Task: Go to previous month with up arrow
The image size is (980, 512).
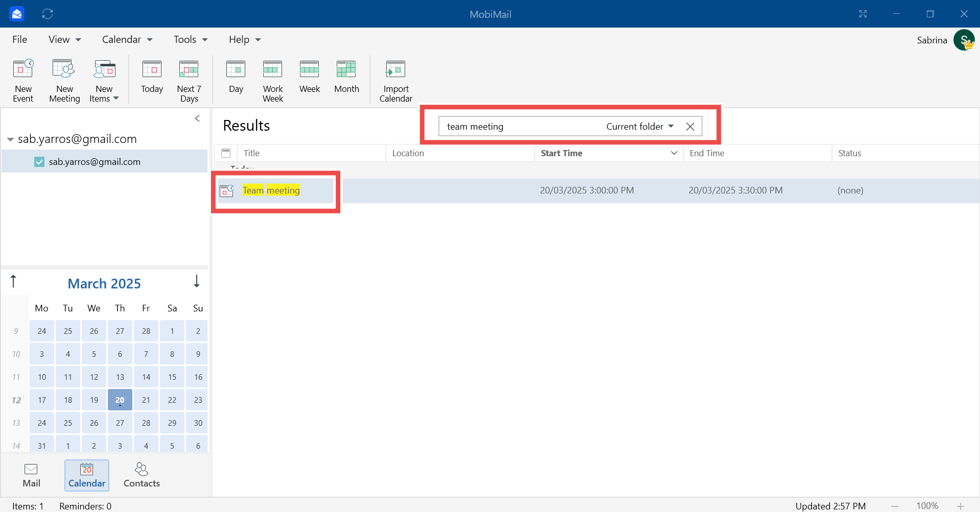Action: (14, 281)
